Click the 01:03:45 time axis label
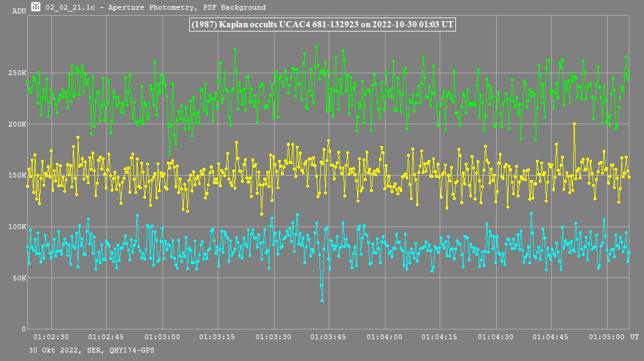 pos(329,337)
